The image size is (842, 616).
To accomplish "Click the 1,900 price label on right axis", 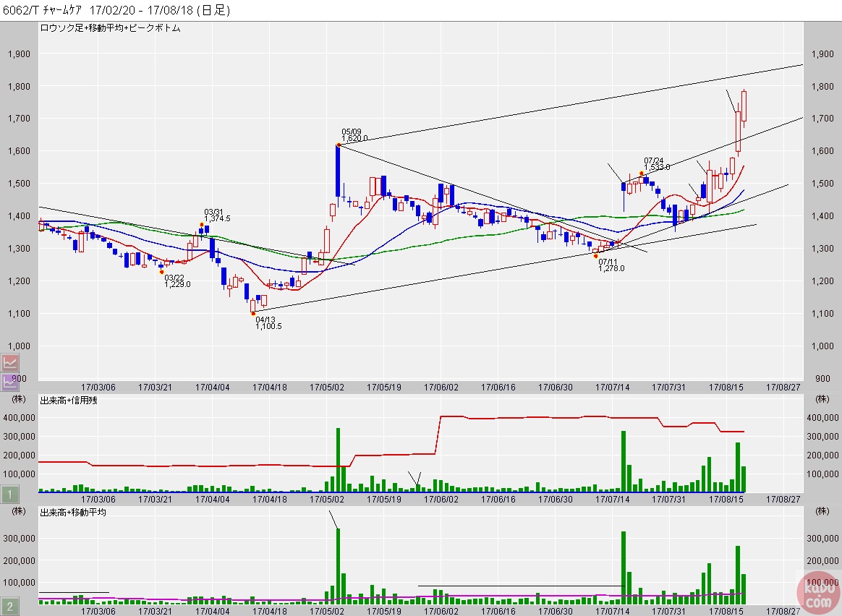I will [x=822, y=54].
